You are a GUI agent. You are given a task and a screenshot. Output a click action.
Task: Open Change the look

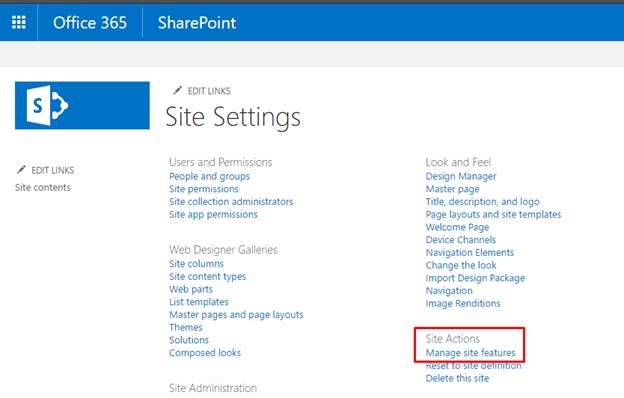[461, 265]
